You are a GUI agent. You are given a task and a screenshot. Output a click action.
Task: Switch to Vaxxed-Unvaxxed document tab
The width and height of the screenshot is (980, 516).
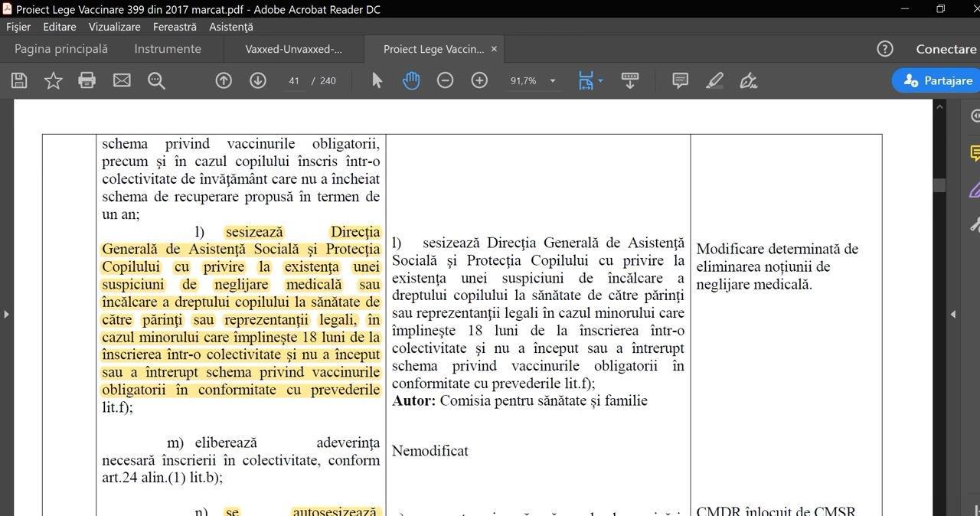point(294,49)
